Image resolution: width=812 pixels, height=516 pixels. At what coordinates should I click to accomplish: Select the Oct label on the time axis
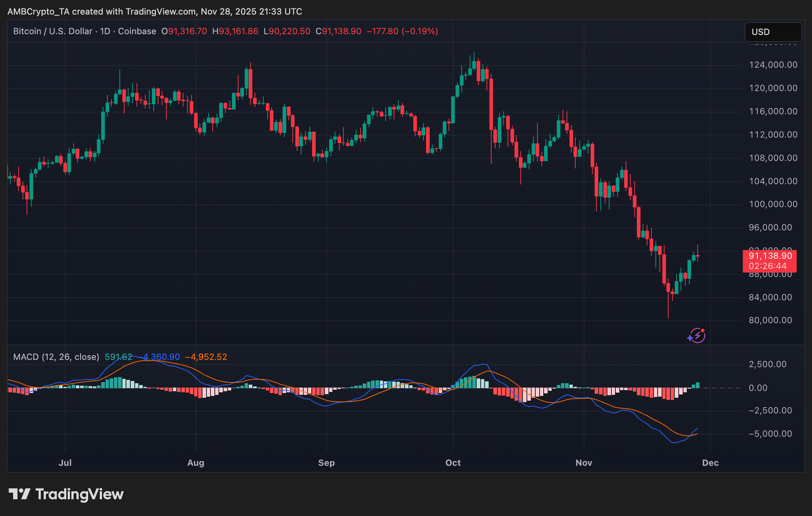453,463
